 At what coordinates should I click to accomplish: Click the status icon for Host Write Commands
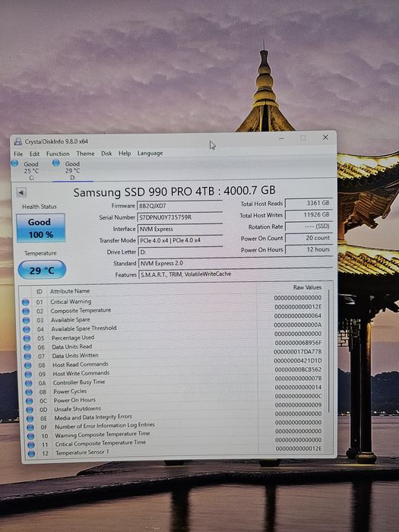tap(28, 374)
